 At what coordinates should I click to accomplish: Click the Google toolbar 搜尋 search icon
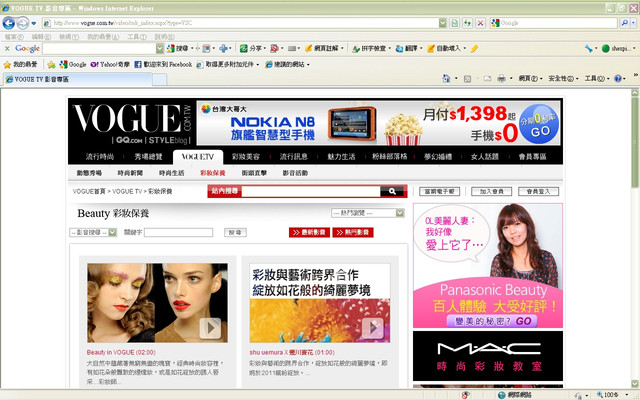pyautogui.click(x=171, y=48)
